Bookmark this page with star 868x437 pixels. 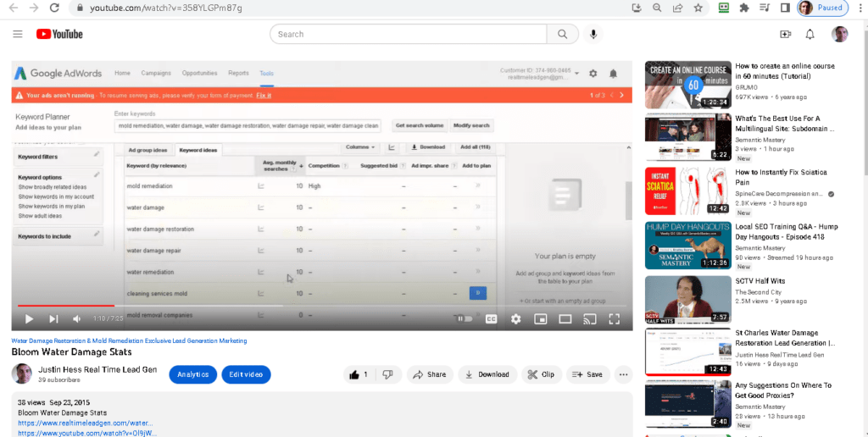click(698, 8)
